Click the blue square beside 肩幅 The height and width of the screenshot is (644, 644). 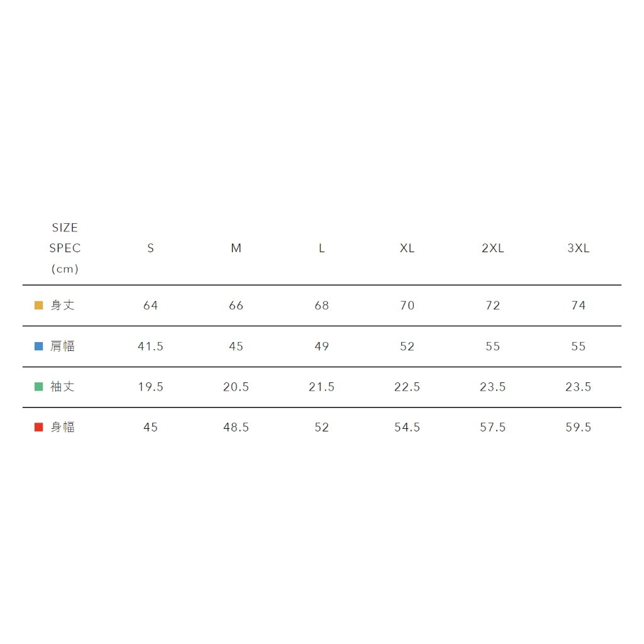tap(38, 347)
